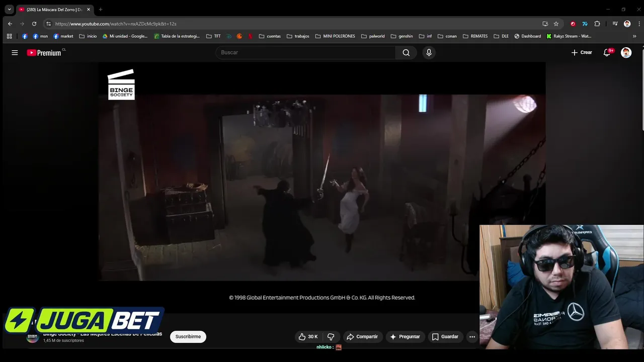Expand the inf bookmark folder

(426, 36)
